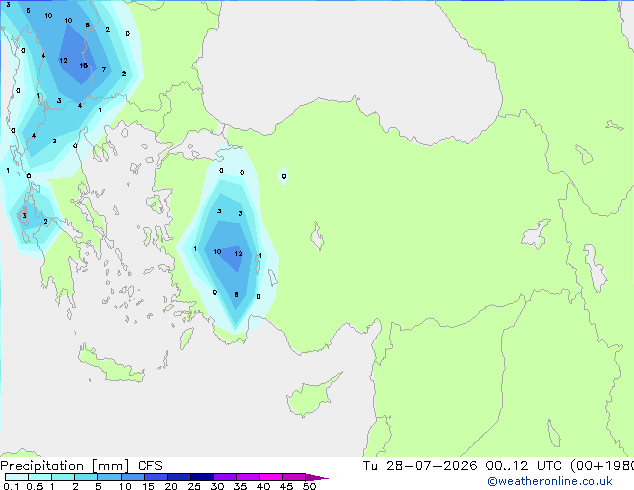The width and height of the screenshot is (634, 490).
Task: Select the legend swatch between 10 and 15
Action: (132, 477)
